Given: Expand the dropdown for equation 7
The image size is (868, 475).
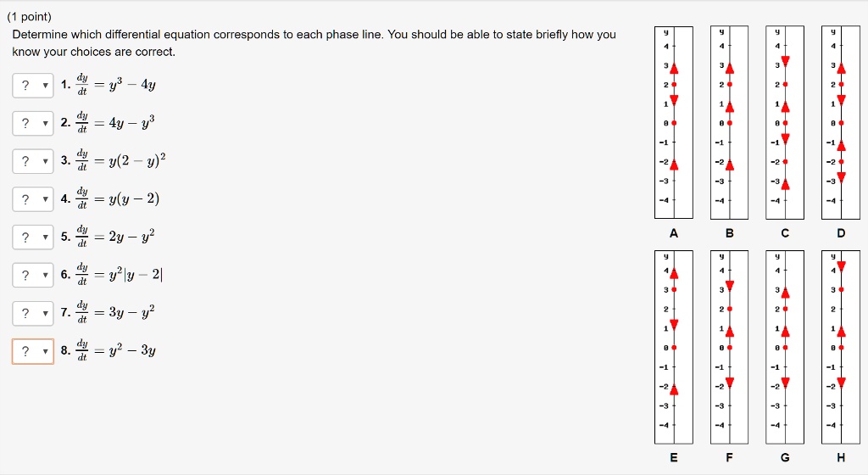Looking at the screenshot, I should (x=33, y=313).
